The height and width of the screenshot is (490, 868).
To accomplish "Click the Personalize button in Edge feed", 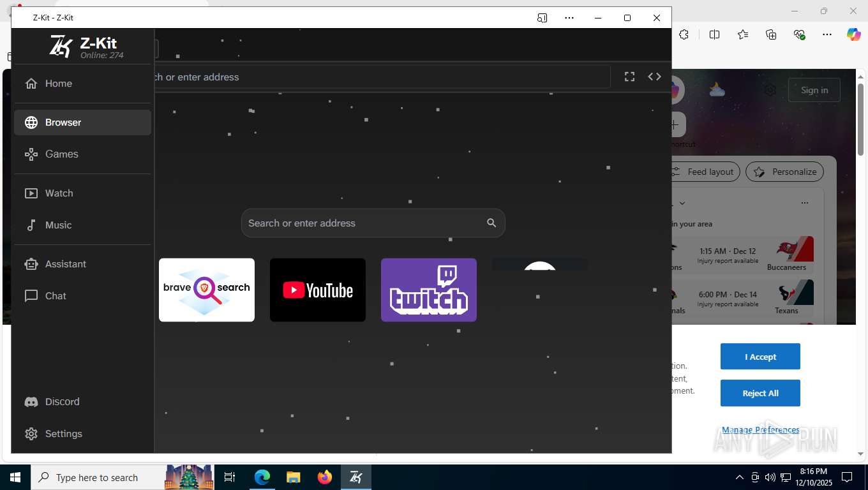I will (x=785, y=172).
